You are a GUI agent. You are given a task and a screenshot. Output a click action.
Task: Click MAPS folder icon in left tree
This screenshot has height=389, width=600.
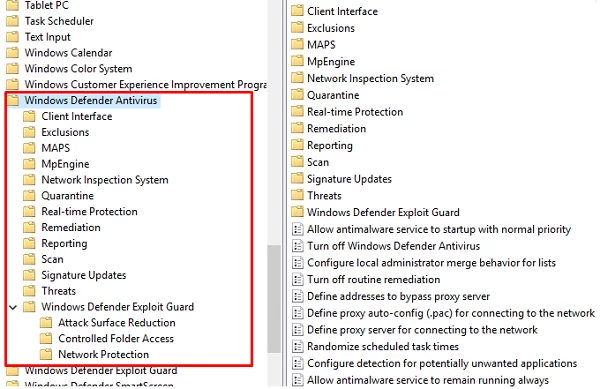[29, 148]
